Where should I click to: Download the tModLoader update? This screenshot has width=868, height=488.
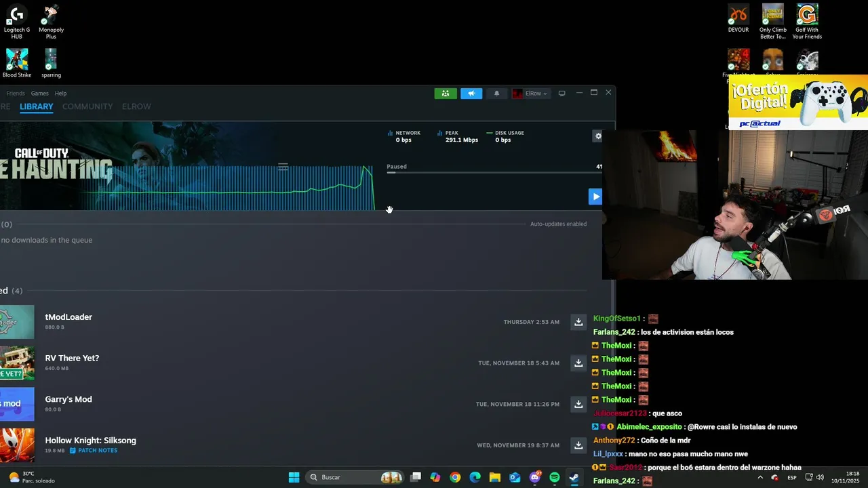pyautogui.click(x=578, y=322)
